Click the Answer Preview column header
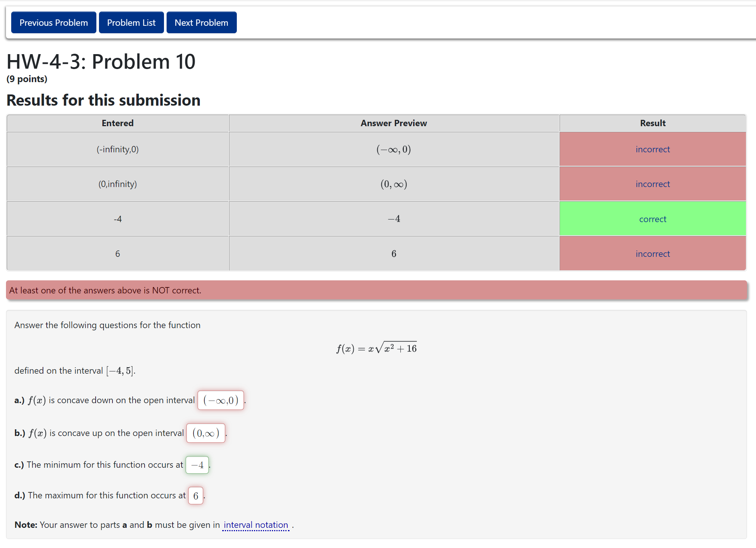The image size is (756, 548). coord(394,123)
